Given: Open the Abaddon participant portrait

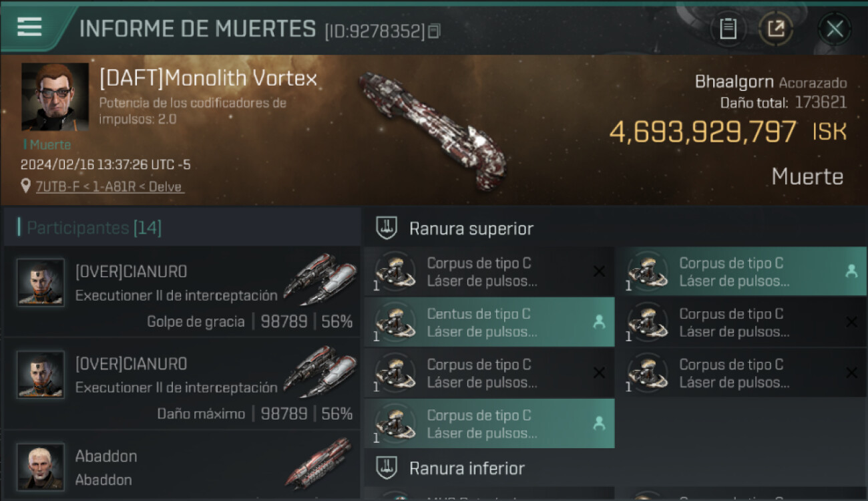Looking at the screenshot, I should [x=41, y=467].
